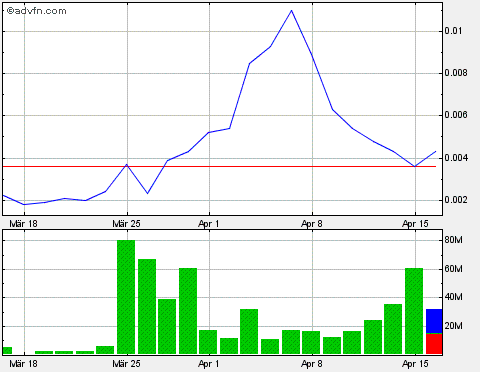Image resolution: width=480 pixels, height=372 pixels.
Task: Click the 0.002 price axis label
Action: point(456,200)
